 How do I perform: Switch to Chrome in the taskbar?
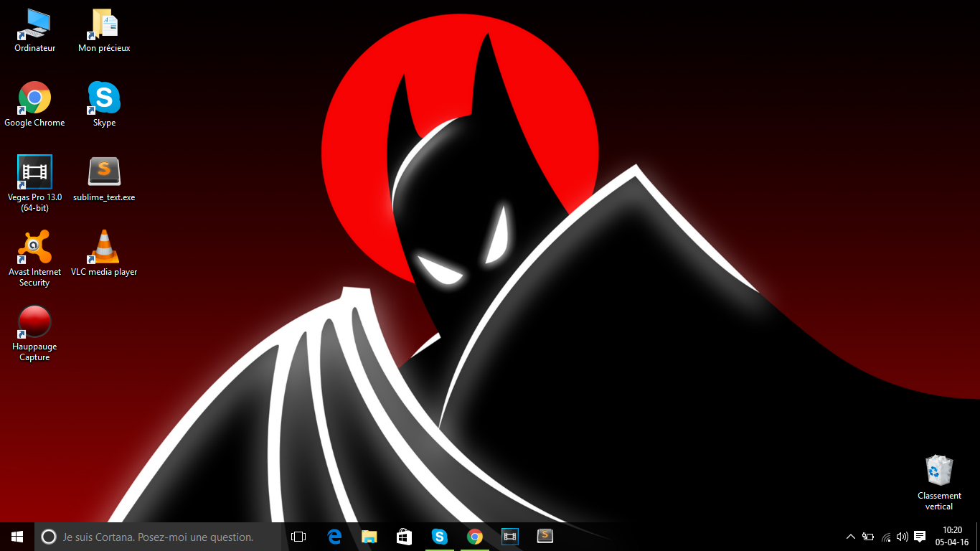[475, 537]
